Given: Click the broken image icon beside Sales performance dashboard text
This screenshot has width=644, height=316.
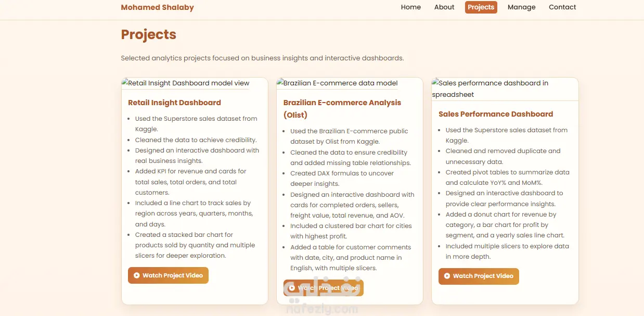Looking at the screenshot, I should click(x=435, y=83).
